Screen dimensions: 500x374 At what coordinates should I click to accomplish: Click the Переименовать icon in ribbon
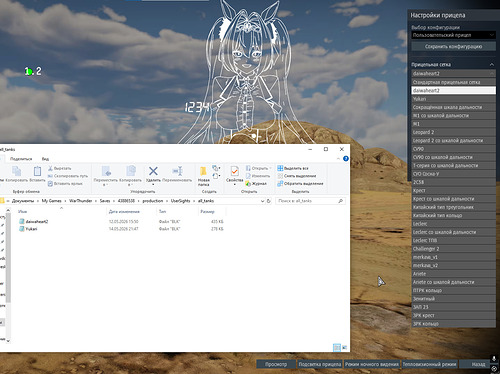(x=177, y=171)
